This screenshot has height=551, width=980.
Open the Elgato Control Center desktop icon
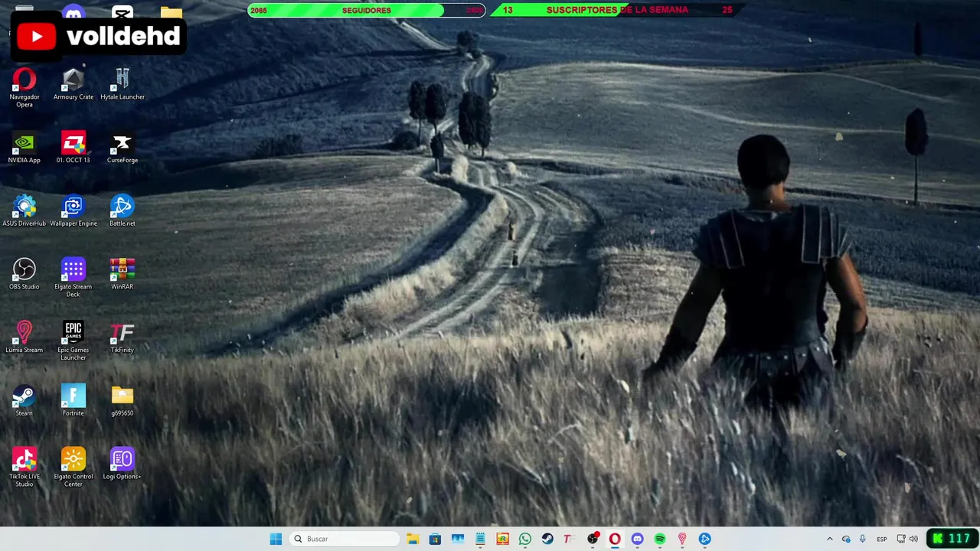(73, 468)
